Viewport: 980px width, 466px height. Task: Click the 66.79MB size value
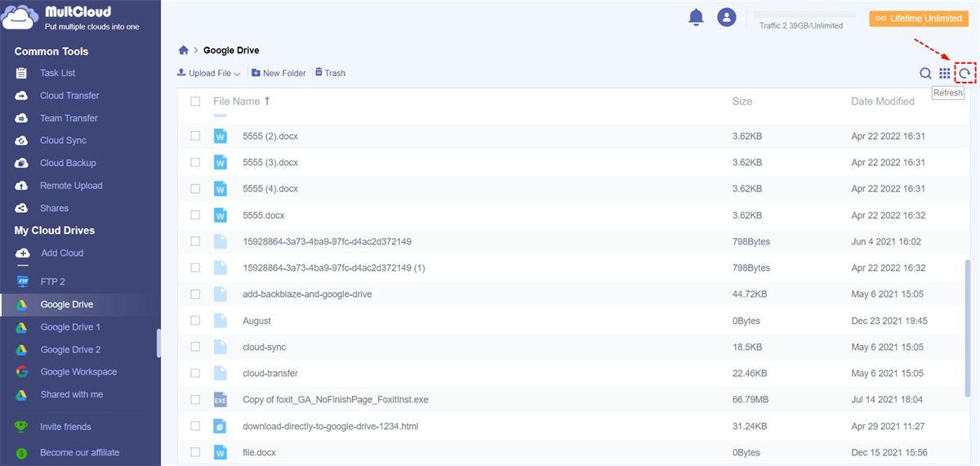point(750,400)
